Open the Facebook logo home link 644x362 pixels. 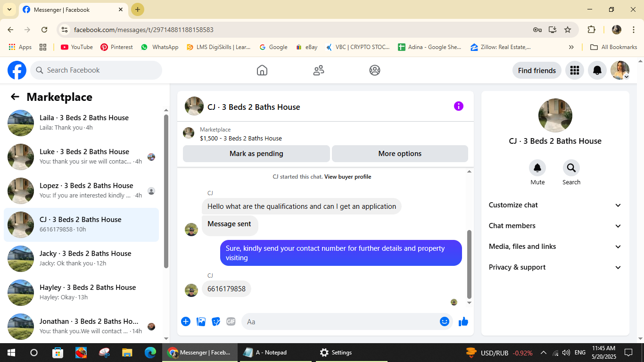(17, 70)
